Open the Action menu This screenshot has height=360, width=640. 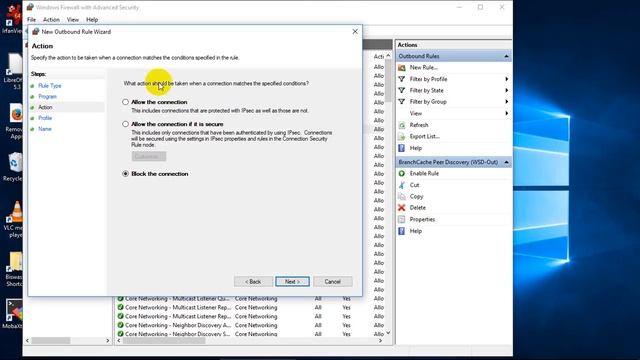pyautogui.click(x=51, y=19)
